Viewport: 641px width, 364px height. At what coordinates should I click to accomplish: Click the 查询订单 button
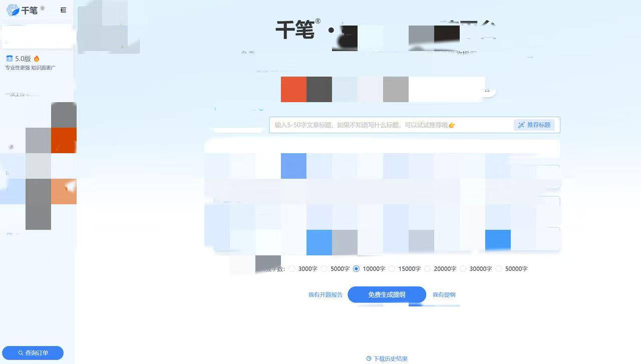tap(33, 353)
